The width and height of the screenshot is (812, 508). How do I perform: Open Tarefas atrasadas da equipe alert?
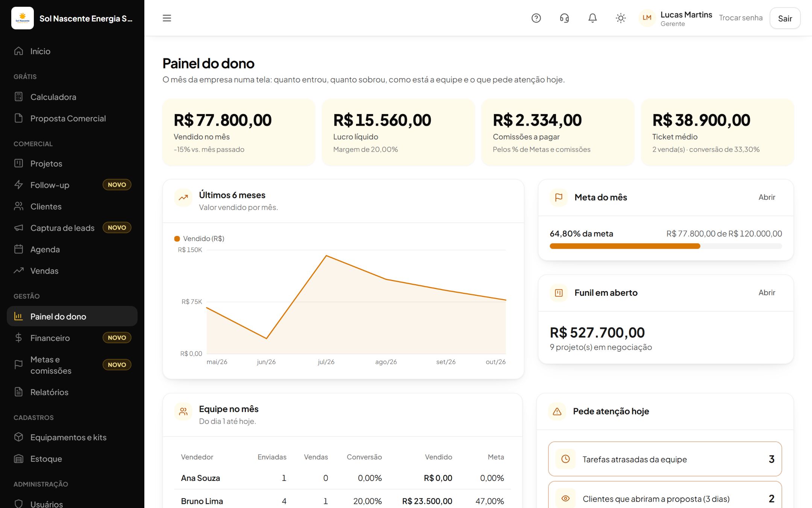[665, 459]
